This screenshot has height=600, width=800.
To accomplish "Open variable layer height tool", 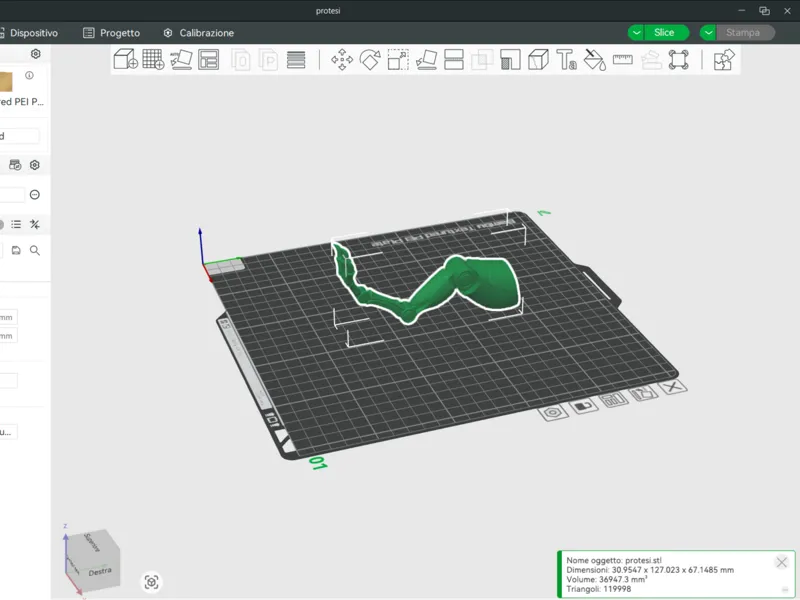I will click(296, 60).
